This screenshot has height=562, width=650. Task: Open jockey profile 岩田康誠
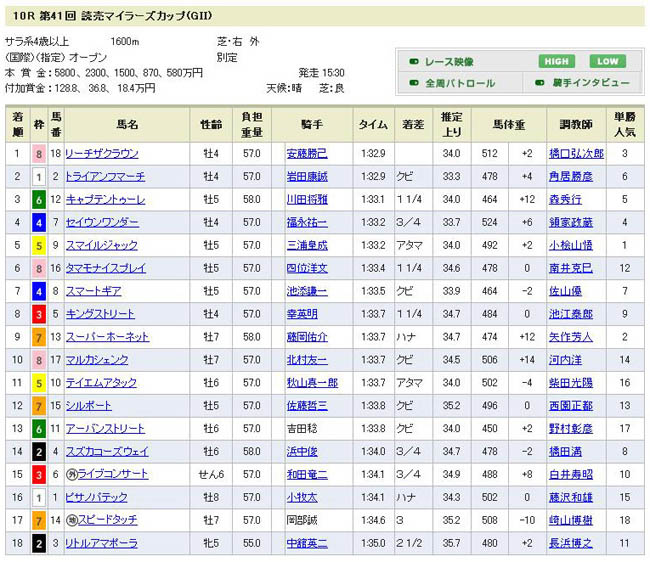click(x=306, y=177)
